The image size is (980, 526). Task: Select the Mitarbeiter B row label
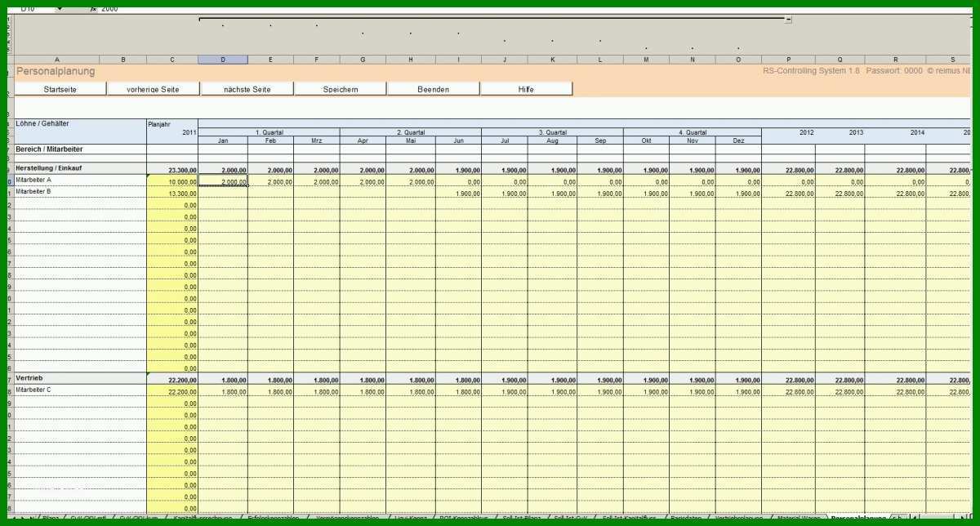pos(80,192)
